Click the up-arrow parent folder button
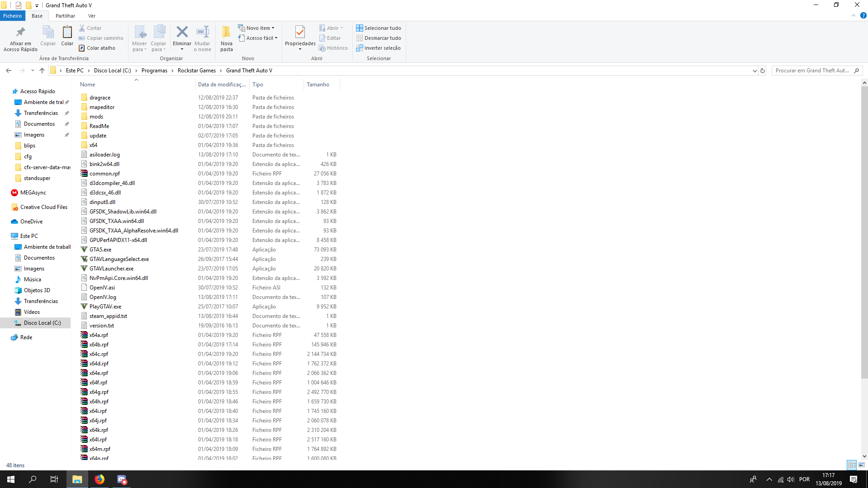 [42, 71]
